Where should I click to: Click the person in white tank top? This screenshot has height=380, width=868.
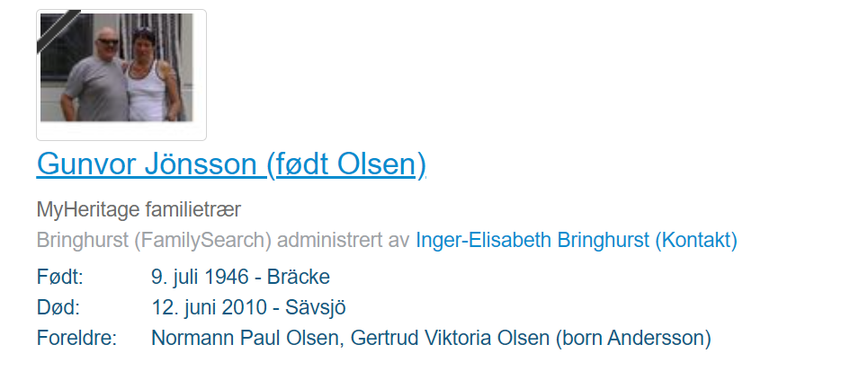149,77
